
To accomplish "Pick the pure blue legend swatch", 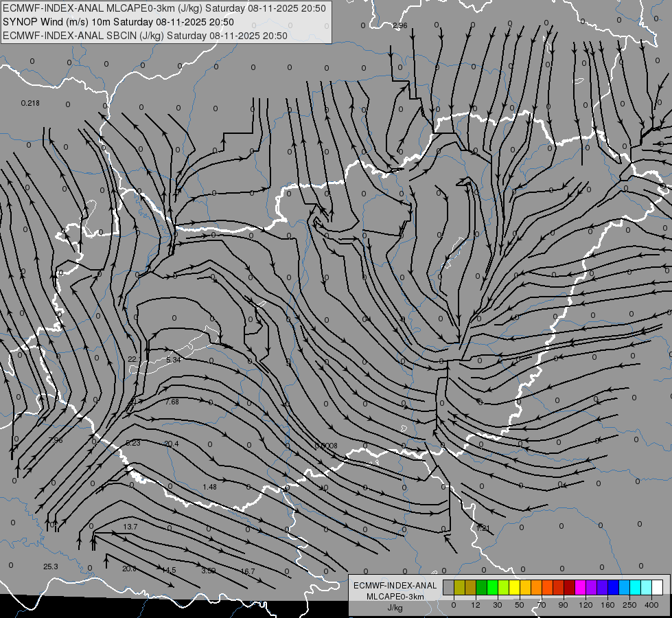I will pos(613,587).
